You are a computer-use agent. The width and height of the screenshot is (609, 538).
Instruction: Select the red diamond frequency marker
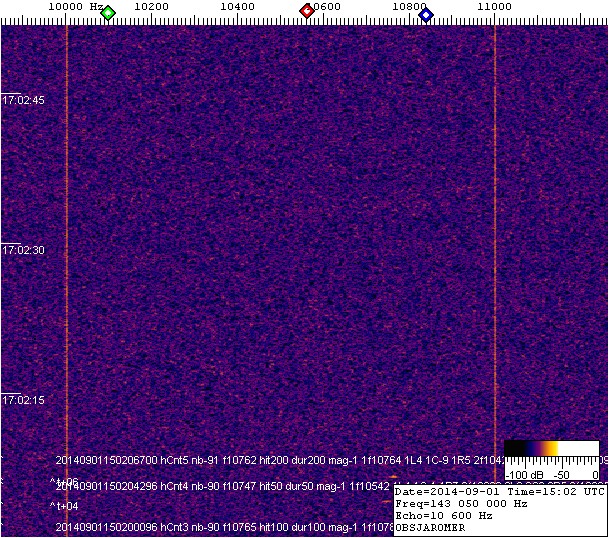(x=307, y=12)
